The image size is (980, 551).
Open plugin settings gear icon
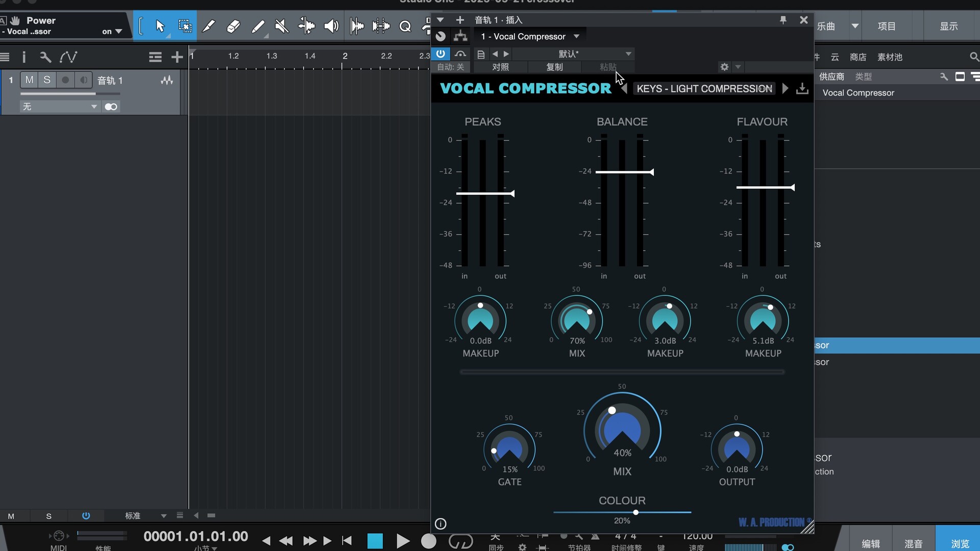point(724,67)
